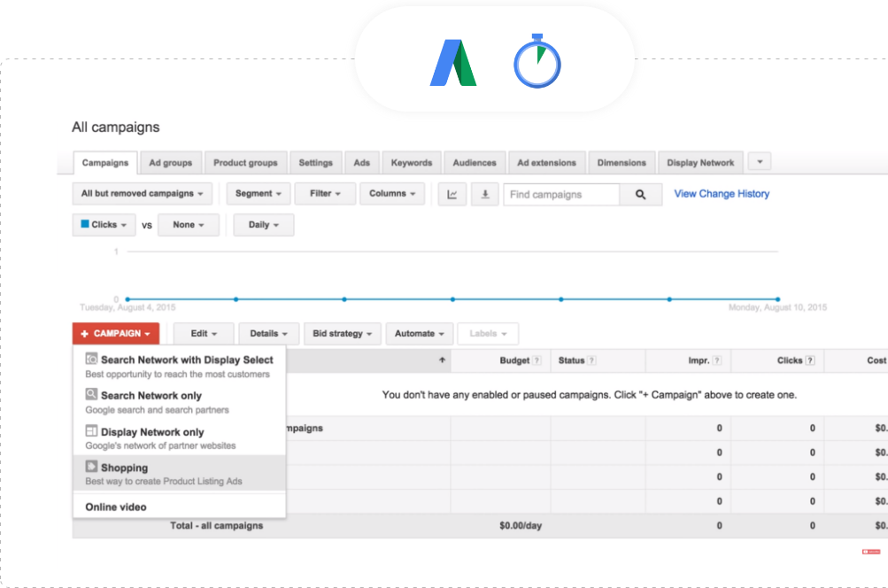
Task: Click the blue stopwatch timer icon
Action: tap(537, 61)
